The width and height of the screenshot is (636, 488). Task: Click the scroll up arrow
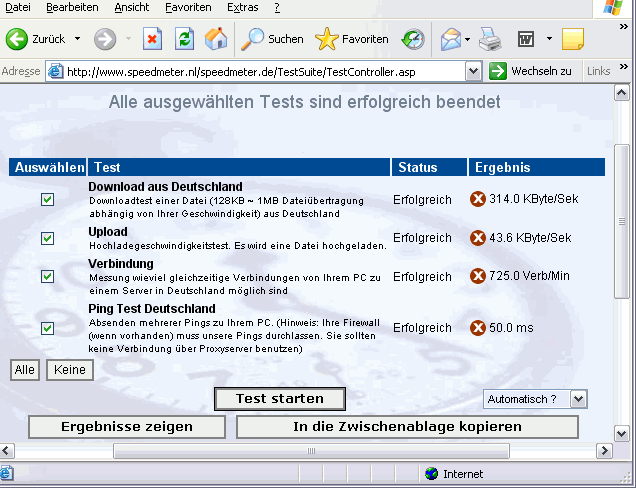[x=621, y=93]
